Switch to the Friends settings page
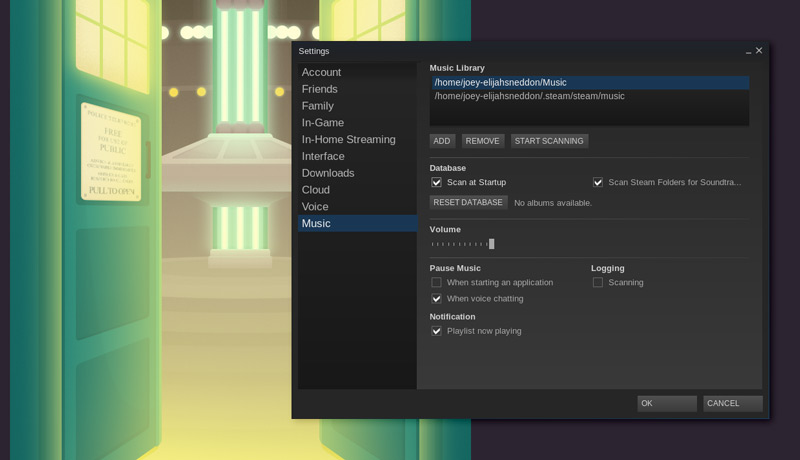The width and height of the screenshot is (800, 460). click(x=319, y=89)
